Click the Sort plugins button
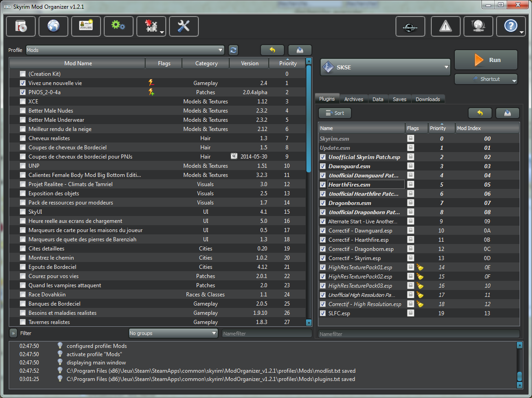Image resolution: width=532 pixels, height=398 pixels. pyautogui.click(x=335, y=113)
